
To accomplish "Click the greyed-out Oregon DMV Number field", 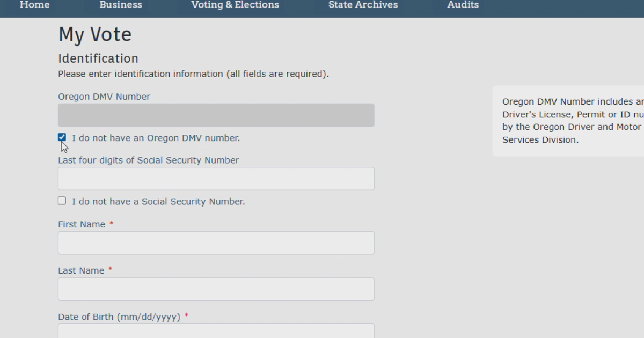I will click(x=216, y=115).
